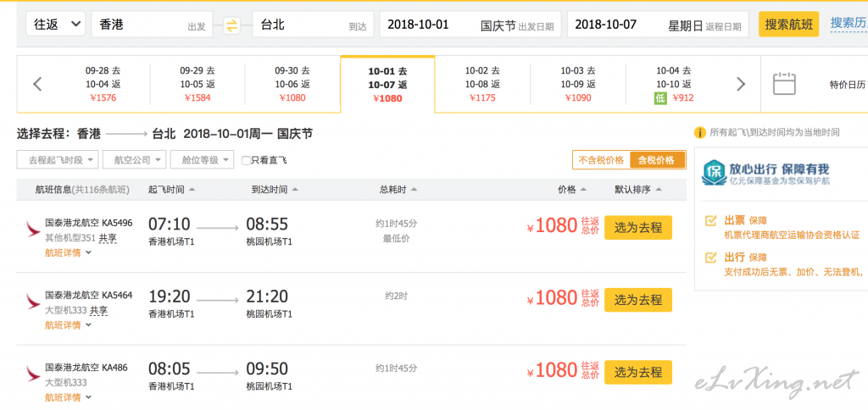
Task: Sort flights by price 价格 arrow
Action: 583,189
